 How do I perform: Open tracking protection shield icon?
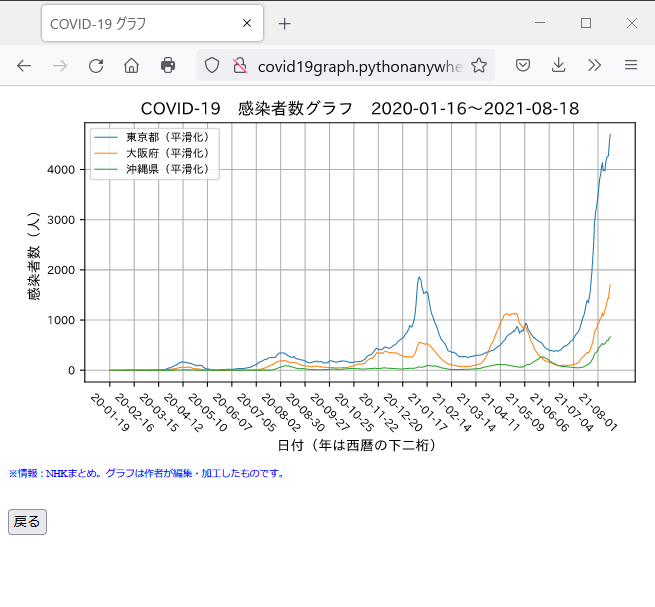[x=212, y=66]
